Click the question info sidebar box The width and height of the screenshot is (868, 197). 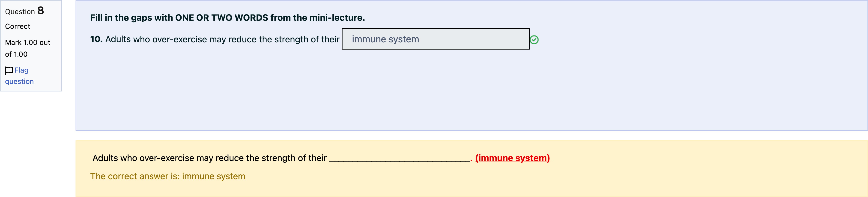pos(31,45)
